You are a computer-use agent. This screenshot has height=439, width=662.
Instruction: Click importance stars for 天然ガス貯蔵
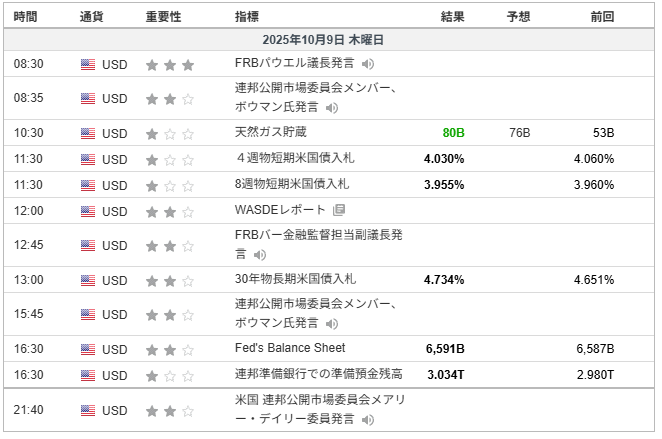[x=169, y=133]
